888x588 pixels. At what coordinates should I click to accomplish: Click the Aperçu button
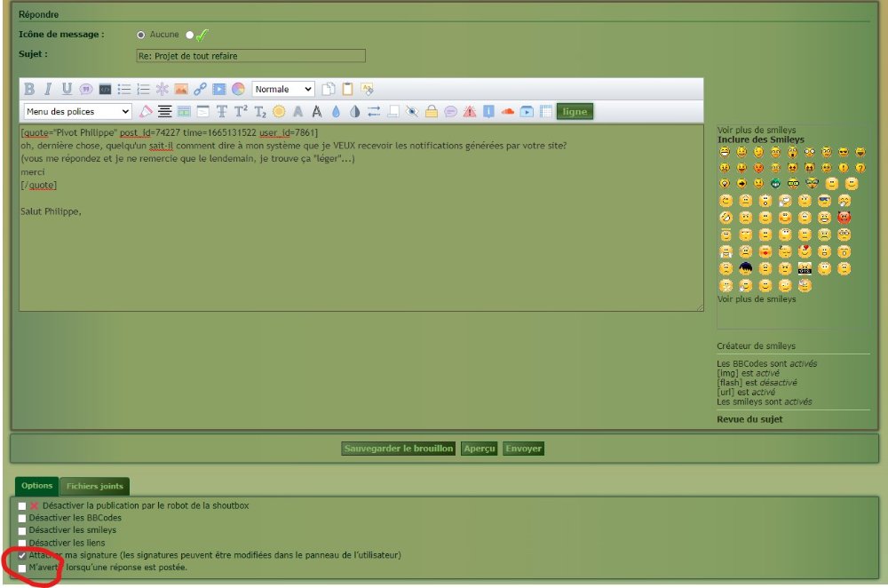(x=480, y=449)
